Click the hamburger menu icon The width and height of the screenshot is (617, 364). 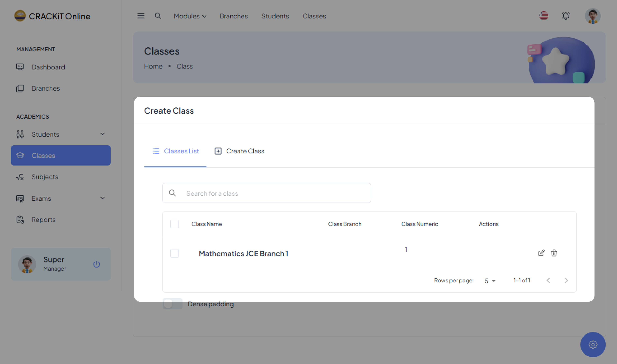[x=141, y=16]
